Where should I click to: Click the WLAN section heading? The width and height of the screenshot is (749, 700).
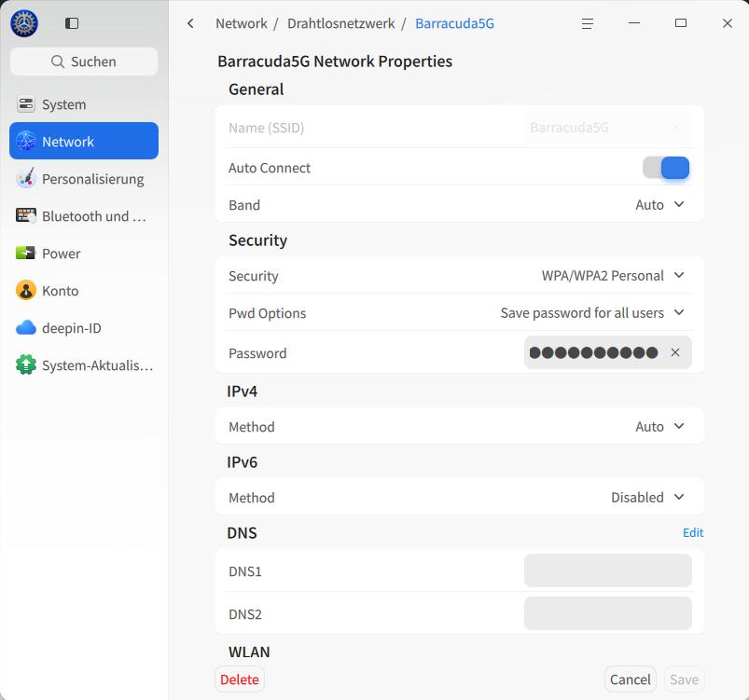pyautogui.click(x=249, y=652)
